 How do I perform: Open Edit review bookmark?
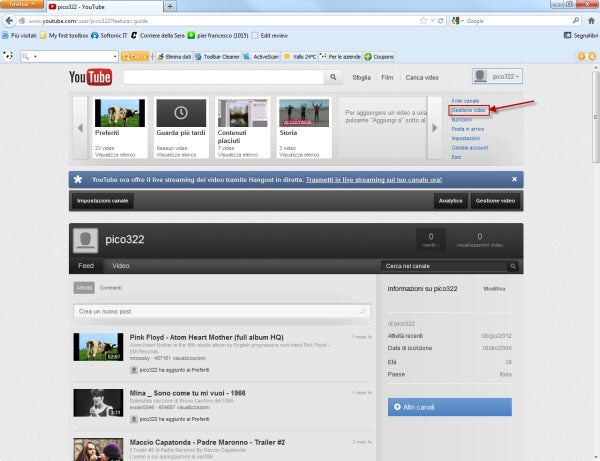270,36
